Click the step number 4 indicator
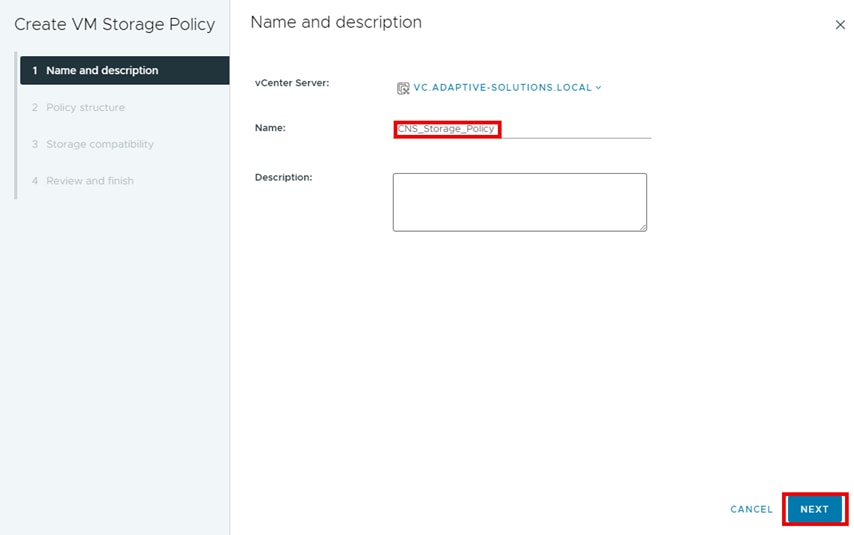854x535 pixels. [34, 181]
